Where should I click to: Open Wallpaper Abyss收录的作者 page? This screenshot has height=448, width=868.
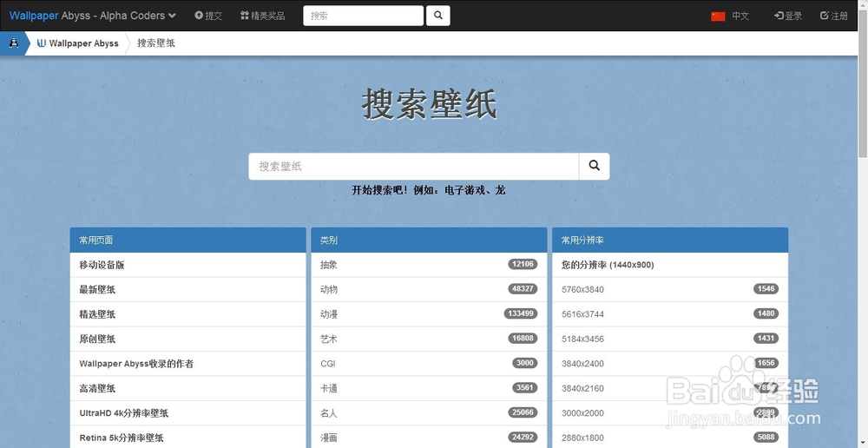pos(187,363)
